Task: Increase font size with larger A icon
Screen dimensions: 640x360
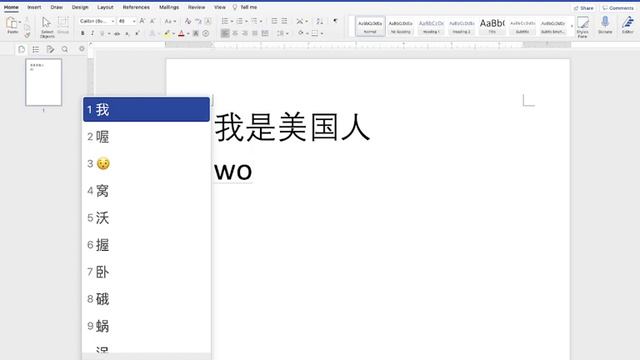Action: click(142, 21)
